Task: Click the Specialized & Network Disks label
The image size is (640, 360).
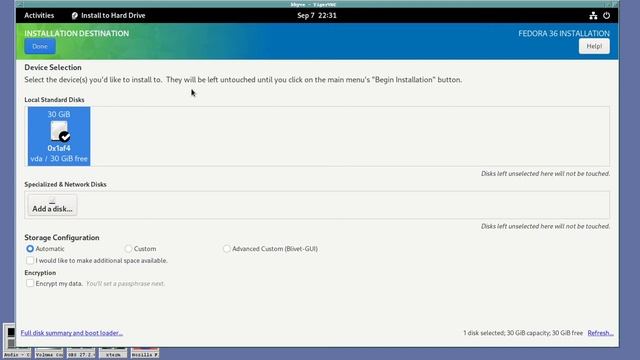Action: [x=65, y=184]
